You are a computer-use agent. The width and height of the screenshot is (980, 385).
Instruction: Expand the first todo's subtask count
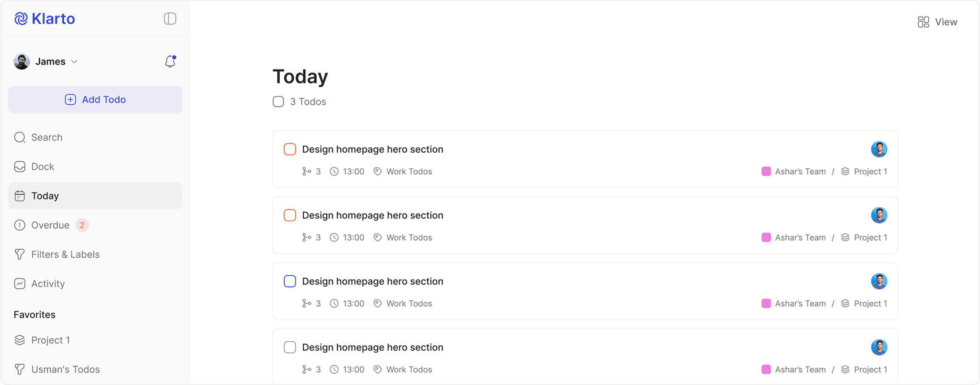tap(311, 171)
